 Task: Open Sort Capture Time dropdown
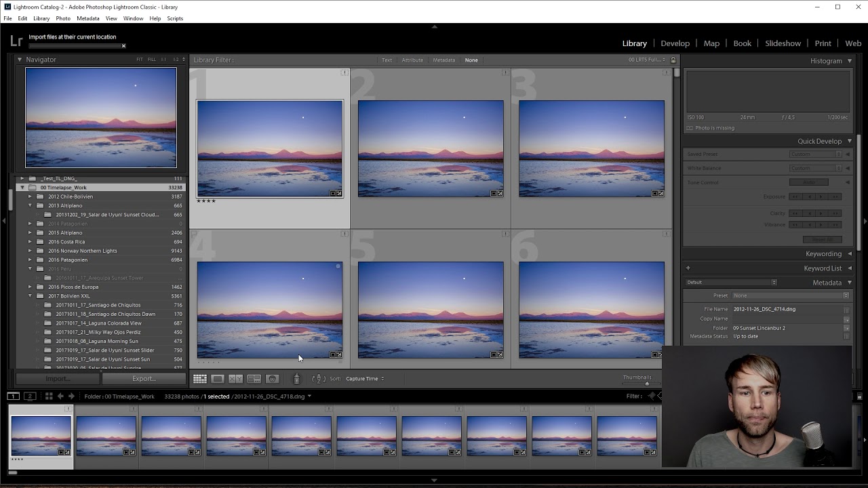(x=365, y=379)
